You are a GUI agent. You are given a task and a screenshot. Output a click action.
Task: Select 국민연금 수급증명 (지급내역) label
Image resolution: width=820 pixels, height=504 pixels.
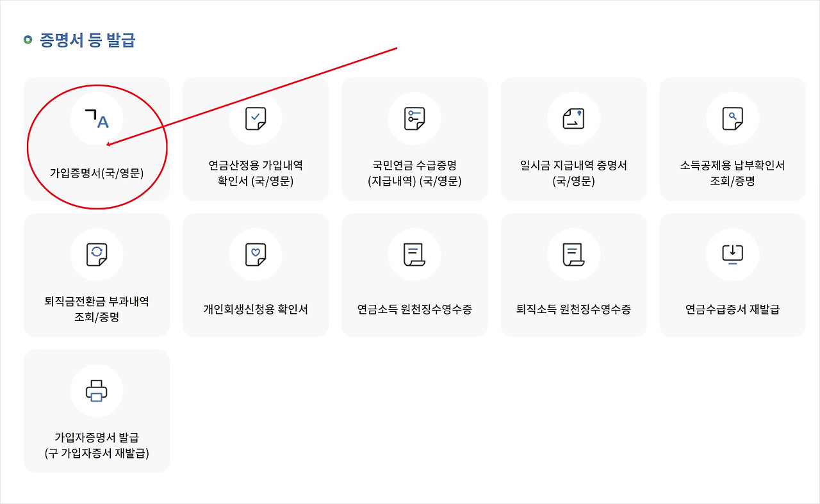pyautogui.click(x=414, y=173)
